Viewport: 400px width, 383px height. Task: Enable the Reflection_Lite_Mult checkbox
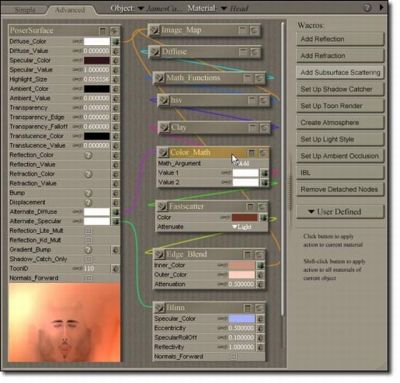point(88,231)
